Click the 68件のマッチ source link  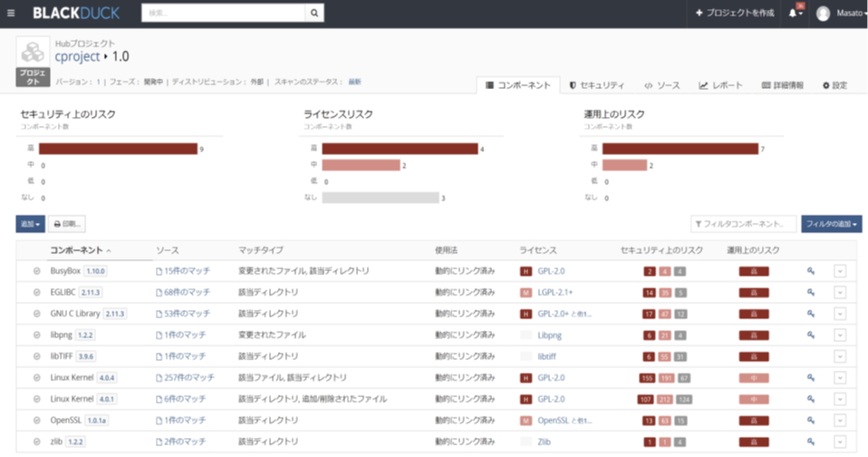pyautogui.click(x=183, y=292)
